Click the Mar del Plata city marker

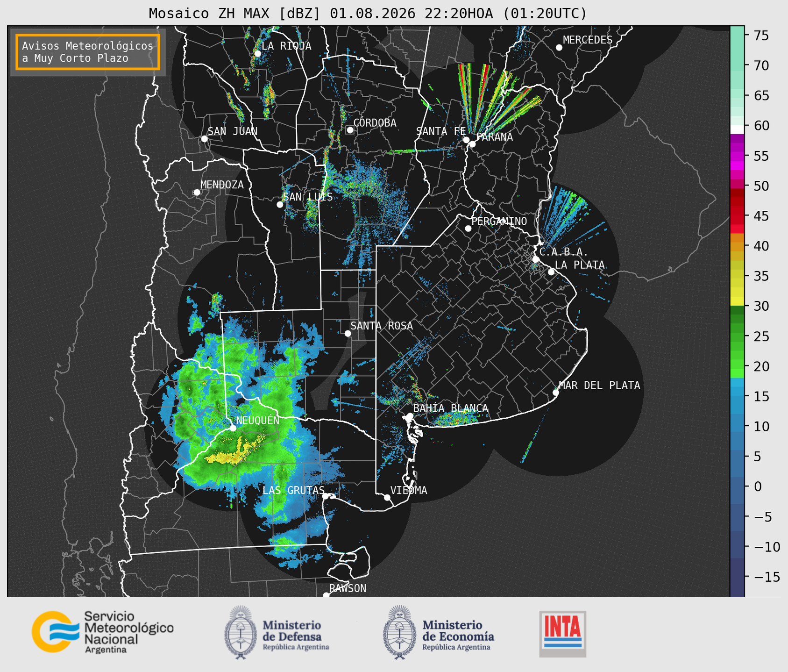pos(556,393)
